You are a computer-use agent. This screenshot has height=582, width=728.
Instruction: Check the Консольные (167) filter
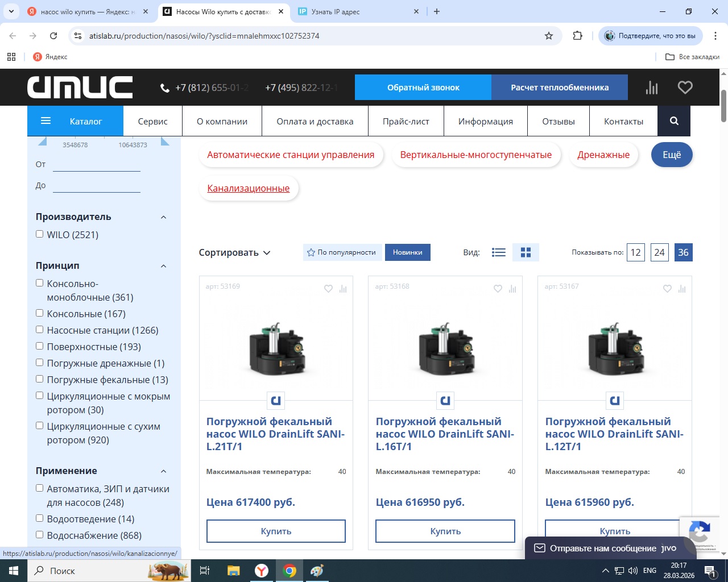click(x=39, y=313)
